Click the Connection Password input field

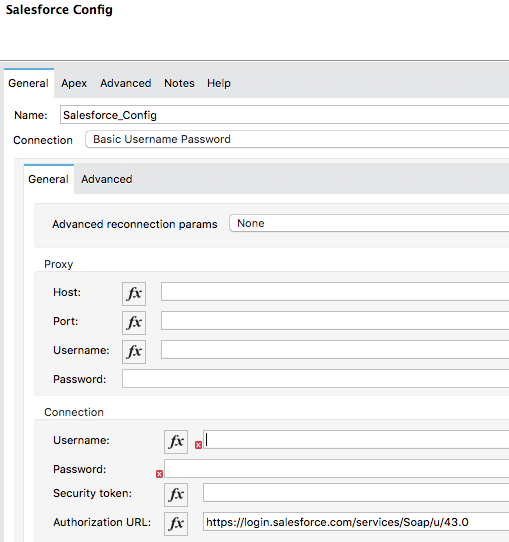(337, 469)
